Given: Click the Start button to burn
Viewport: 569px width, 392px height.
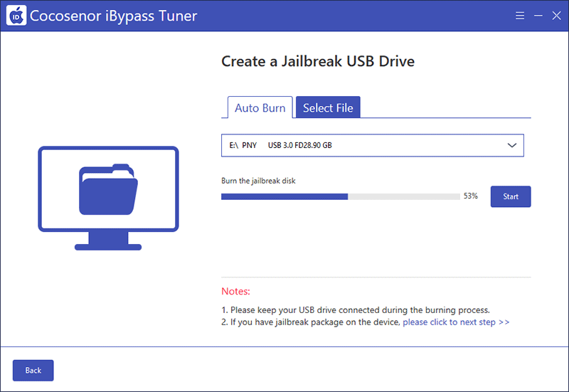Looking at the screenshot, I should click(x=511, y=196).
